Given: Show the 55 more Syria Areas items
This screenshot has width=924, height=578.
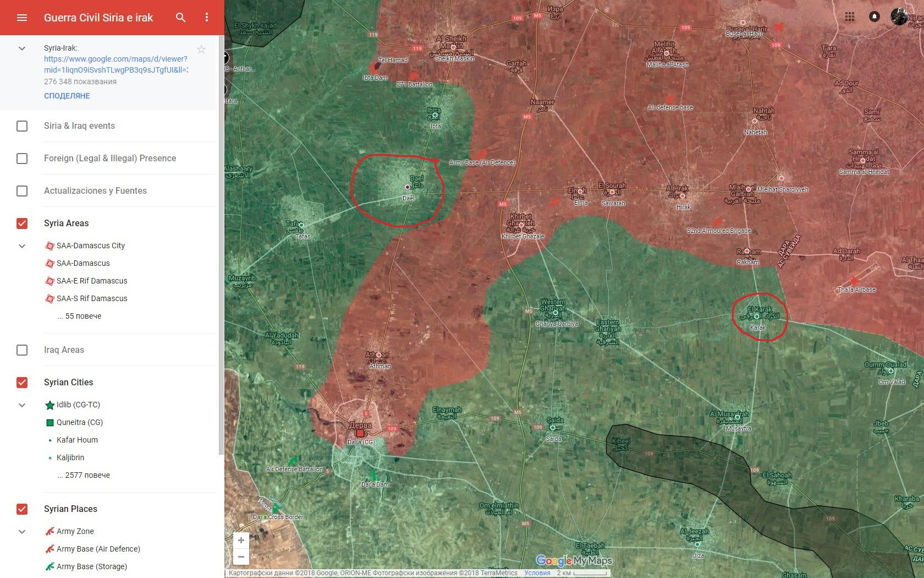Looking at the screenshot, I should click(79, 316).
